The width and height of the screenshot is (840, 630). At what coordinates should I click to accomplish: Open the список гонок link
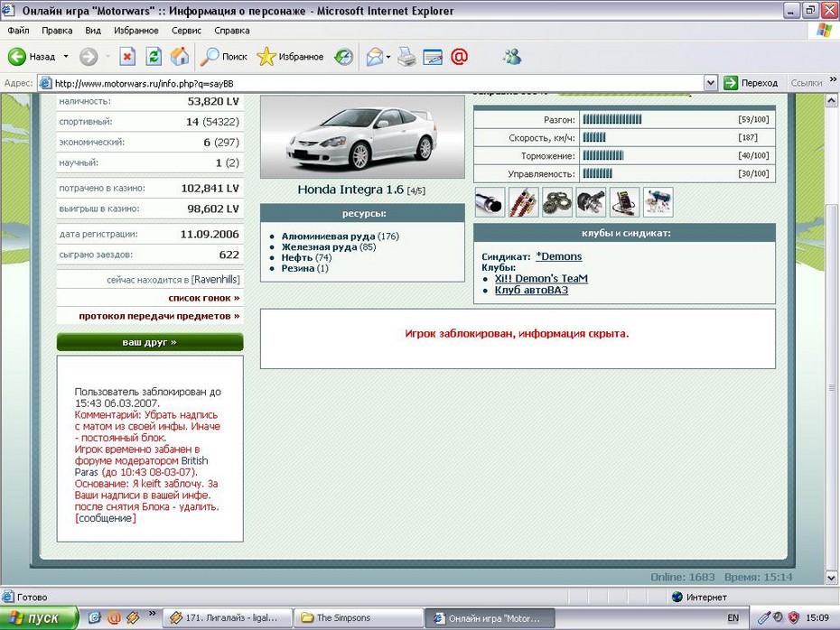point(203,298)
